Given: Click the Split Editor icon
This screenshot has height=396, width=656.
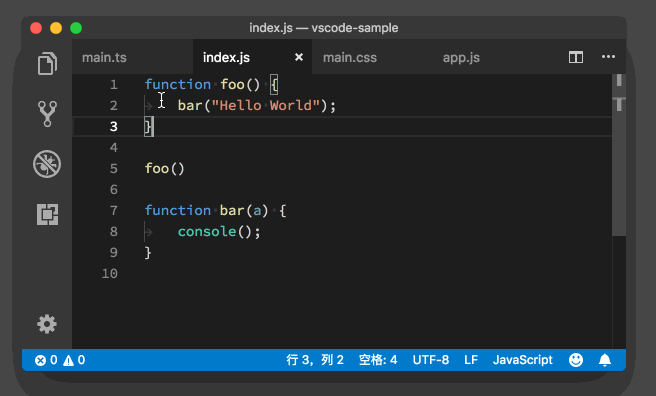Looking at the screenshot, I should [x=576, y=57].
